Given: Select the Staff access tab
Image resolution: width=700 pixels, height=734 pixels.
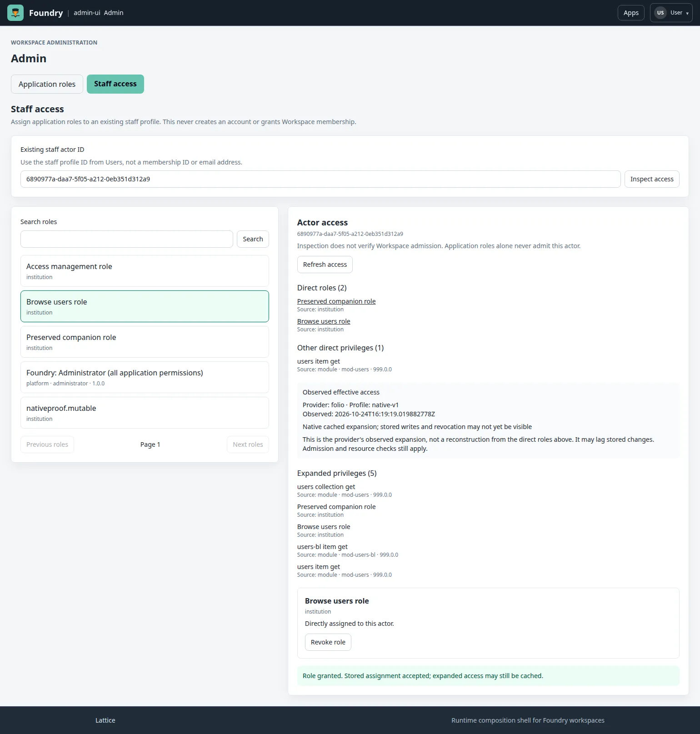Looking at the screenshot, I should (x=115, y=84).
